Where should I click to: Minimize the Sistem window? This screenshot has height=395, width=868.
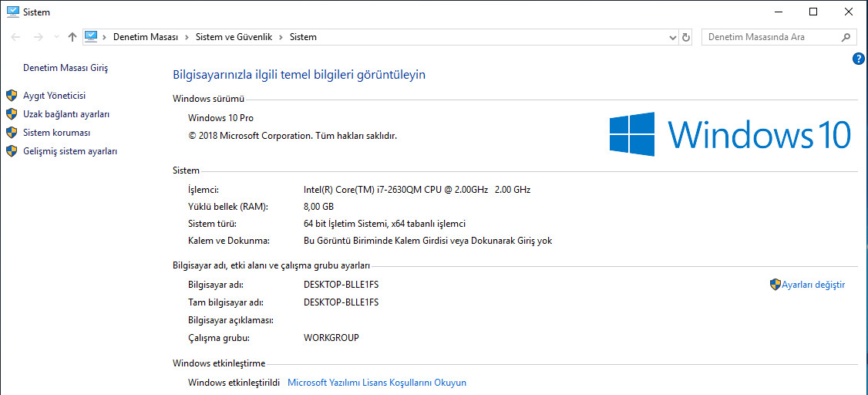pyautogui.click(x=779, y=12)
